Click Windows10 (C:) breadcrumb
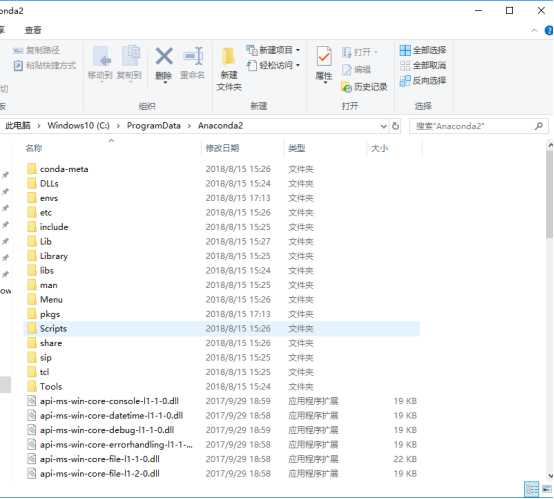The height and width of the screenshot is (499, 554). point(78,125)
